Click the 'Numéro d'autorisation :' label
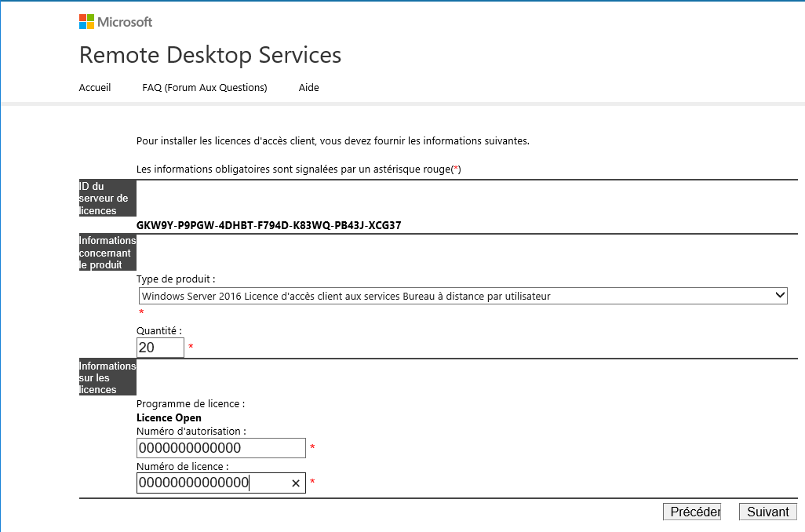 [191, 432]
